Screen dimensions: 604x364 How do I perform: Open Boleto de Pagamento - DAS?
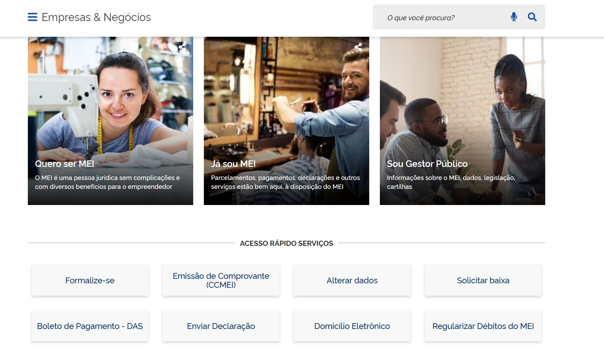tap(90, 326)
